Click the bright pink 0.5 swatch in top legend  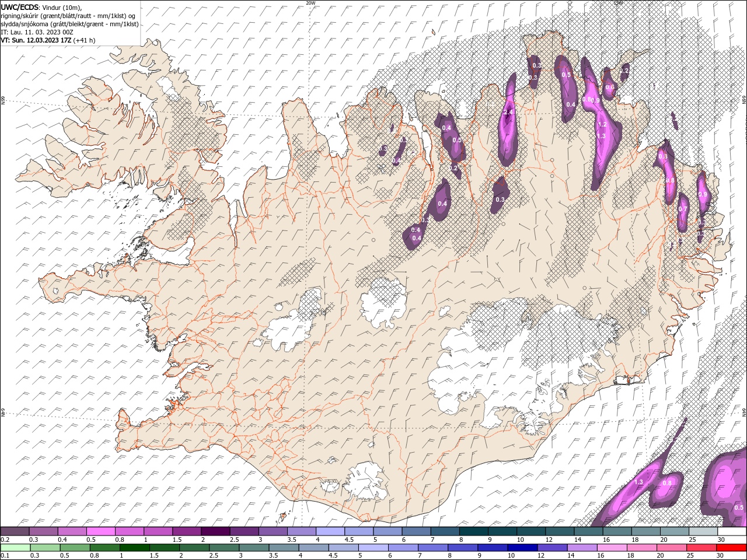(x=101, y=531)
